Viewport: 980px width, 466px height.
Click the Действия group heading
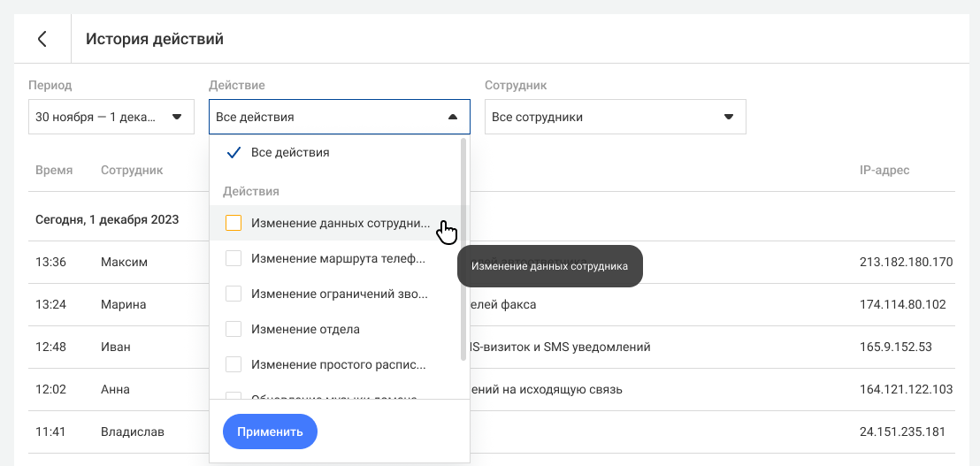pos(251,191)
